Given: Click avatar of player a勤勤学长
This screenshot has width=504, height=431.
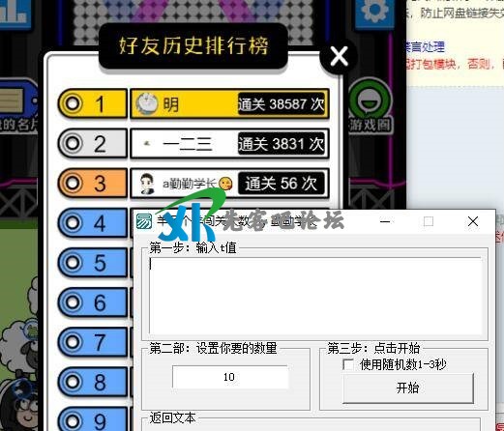Looking at the screenshot, I should (148, 184).
